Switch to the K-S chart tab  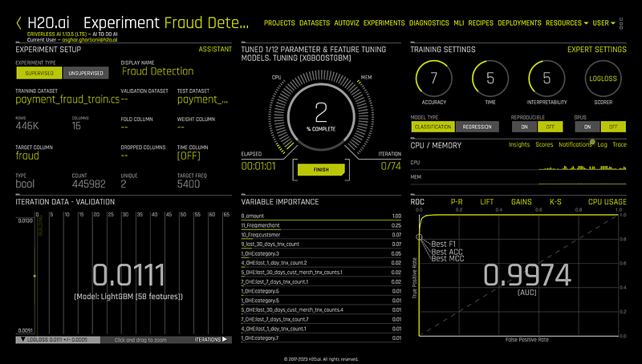[x=555, y=201]
